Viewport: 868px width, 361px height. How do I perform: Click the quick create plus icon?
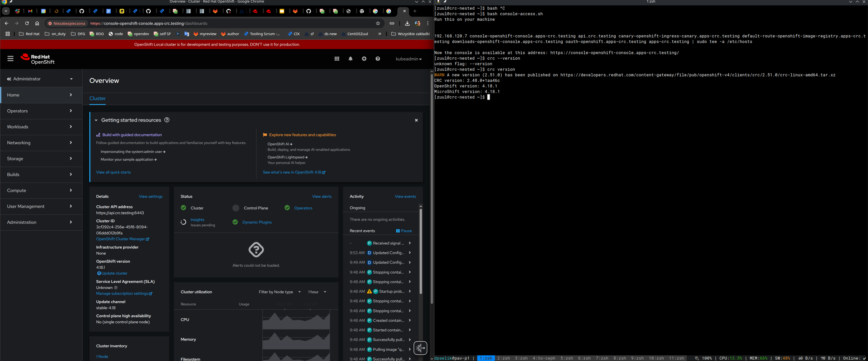[364, 59]
